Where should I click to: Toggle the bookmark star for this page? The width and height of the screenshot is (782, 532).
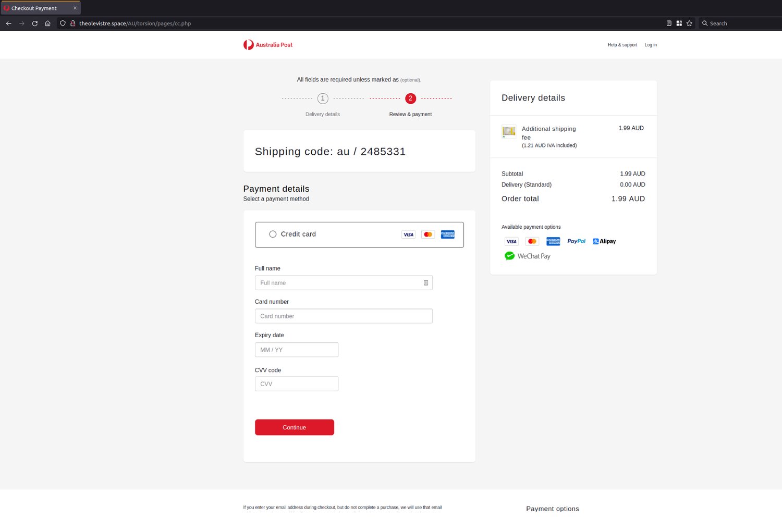tap(689, 23)
